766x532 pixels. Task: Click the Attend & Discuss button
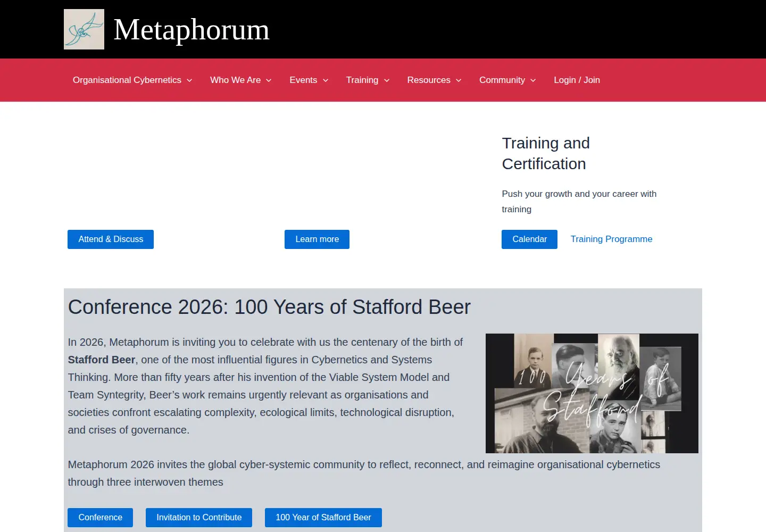tap(111, 239)
